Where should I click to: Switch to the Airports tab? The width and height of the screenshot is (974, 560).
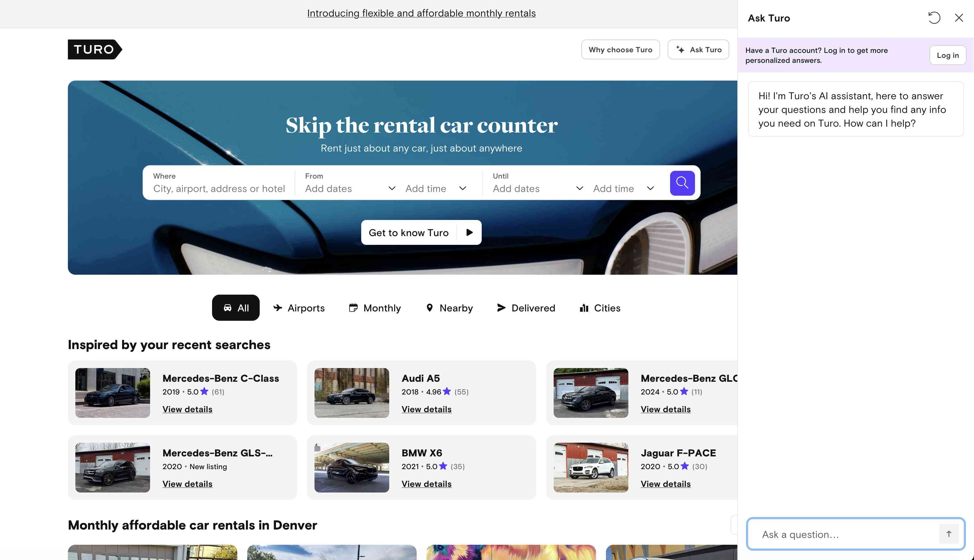pyautogui.click(x=299, y=308)
